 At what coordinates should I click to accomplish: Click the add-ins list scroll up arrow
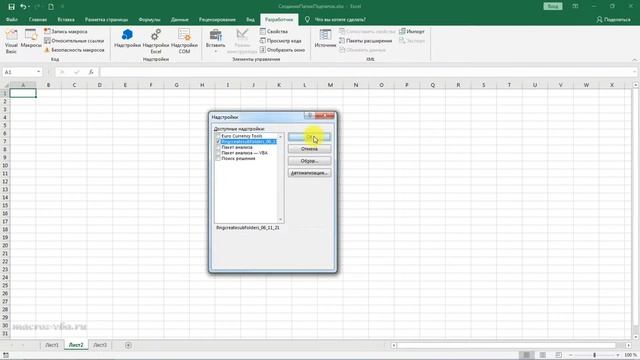280,136
